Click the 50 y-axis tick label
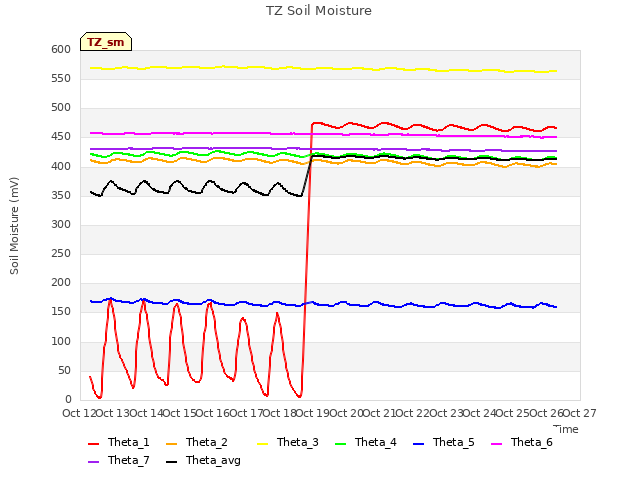This screenshot has width=640, height=480. click(x=64, y=370)
